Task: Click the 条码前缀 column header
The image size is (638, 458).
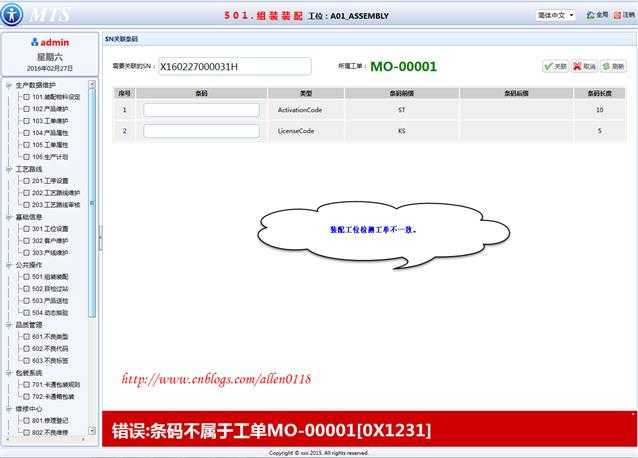Action: coord(402,93)
